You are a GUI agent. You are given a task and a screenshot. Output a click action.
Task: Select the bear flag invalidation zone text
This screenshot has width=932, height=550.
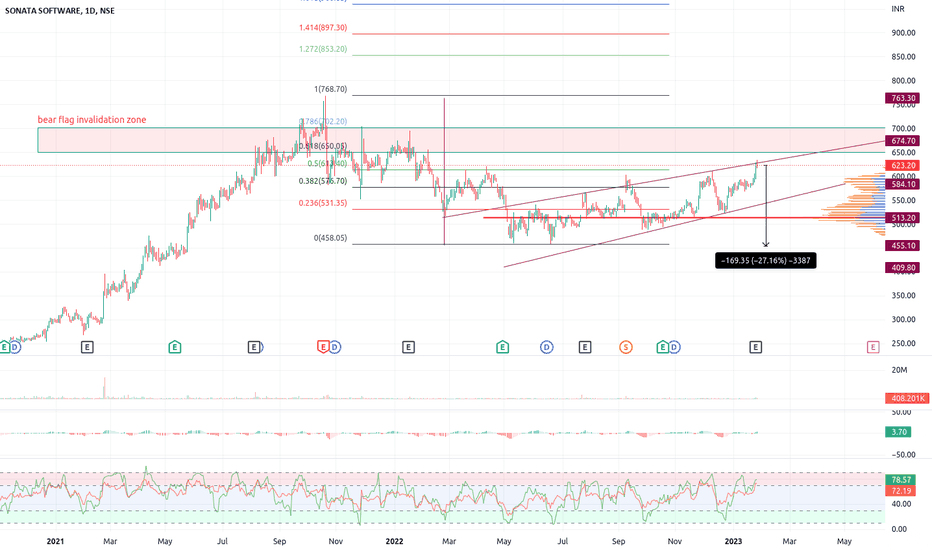tap(92, 120)
